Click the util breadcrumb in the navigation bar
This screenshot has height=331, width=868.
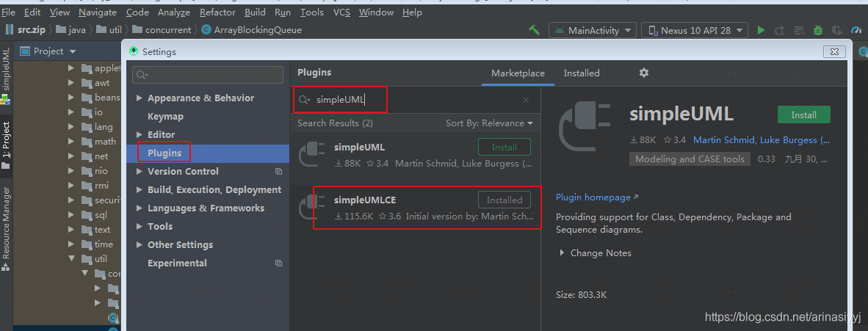click(x=109, y=30)
